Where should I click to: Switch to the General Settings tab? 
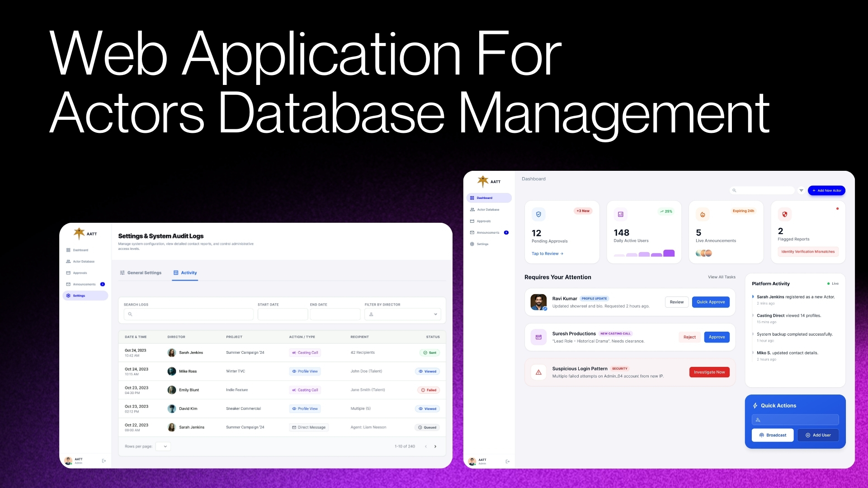click(x=141, y=273)
